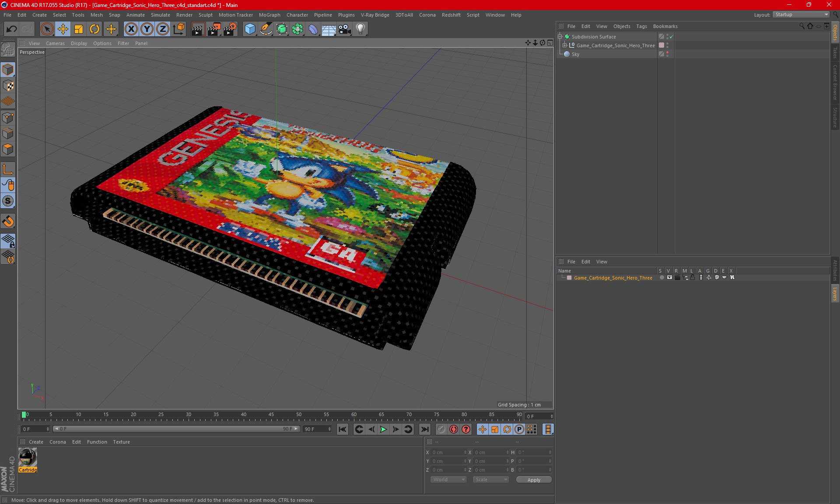Switch to Points mode icon
The height and width of the screenshot is (504, 840).
tap(8, 118)
